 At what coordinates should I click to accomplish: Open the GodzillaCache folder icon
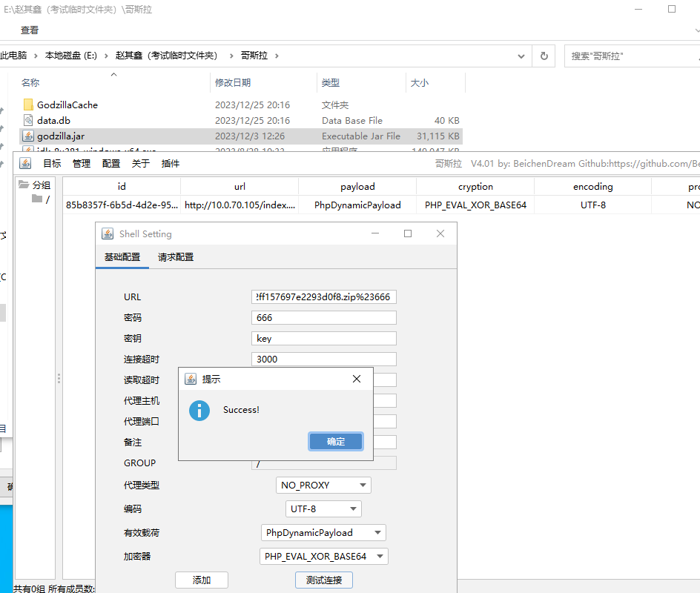(28, 105)
